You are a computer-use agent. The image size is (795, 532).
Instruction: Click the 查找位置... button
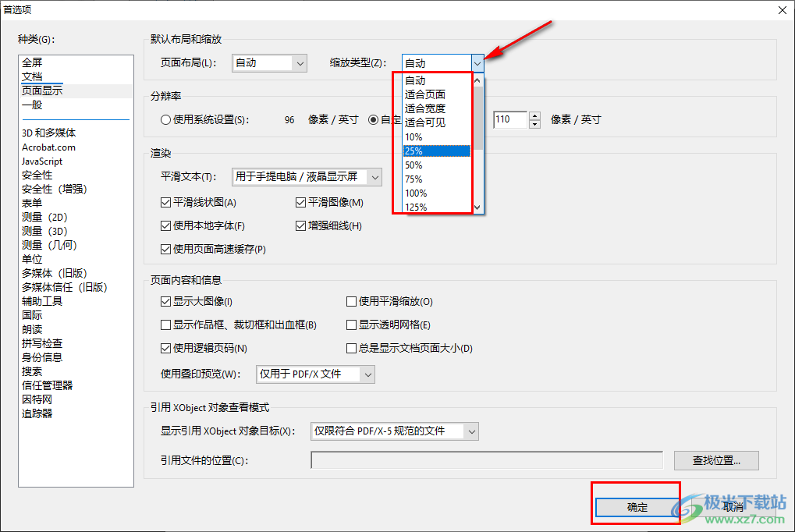[716, 460]
